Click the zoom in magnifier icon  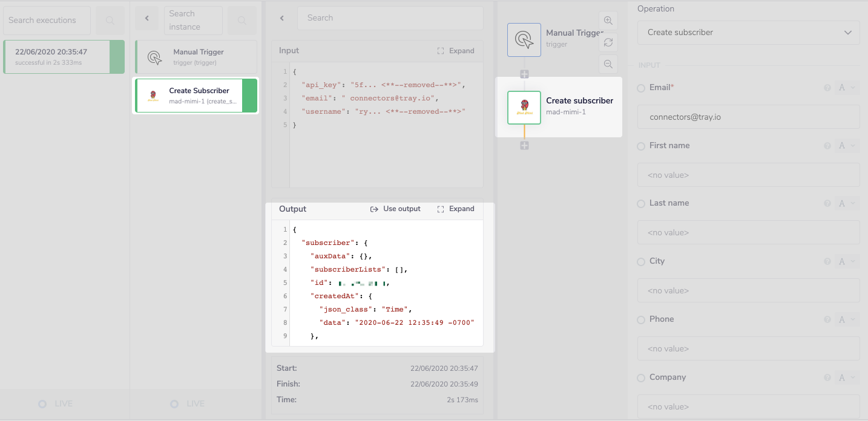[x=608, y=21]
